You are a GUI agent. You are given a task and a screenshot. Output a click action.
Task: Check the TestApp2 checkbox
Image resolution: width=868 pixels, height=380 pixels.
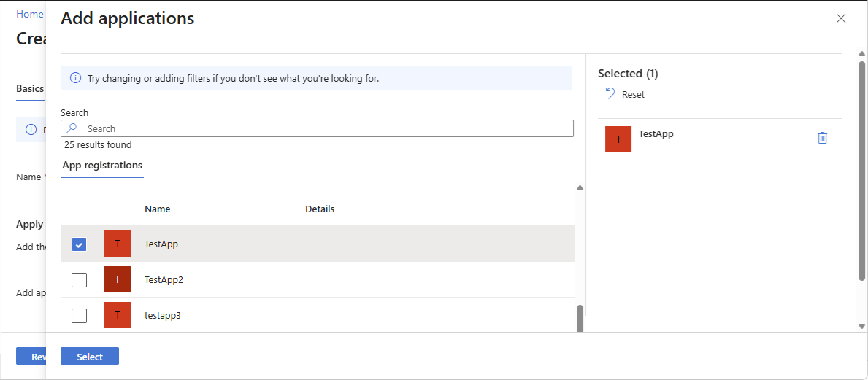80,280
